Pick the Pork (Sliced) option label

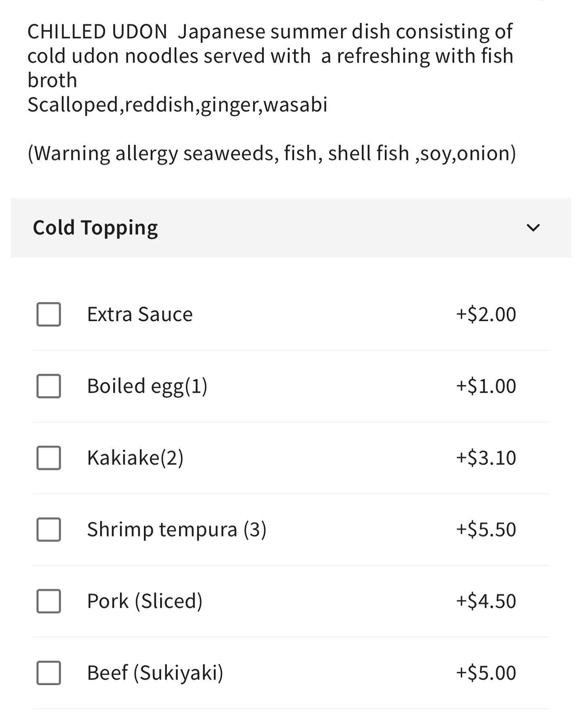click(145, 601)
